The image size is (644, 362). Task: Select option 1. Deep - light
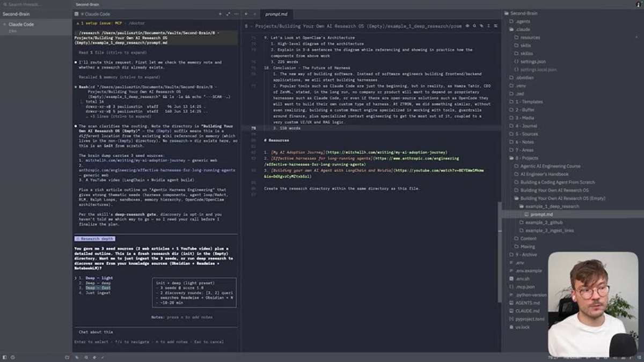(96, 278)
